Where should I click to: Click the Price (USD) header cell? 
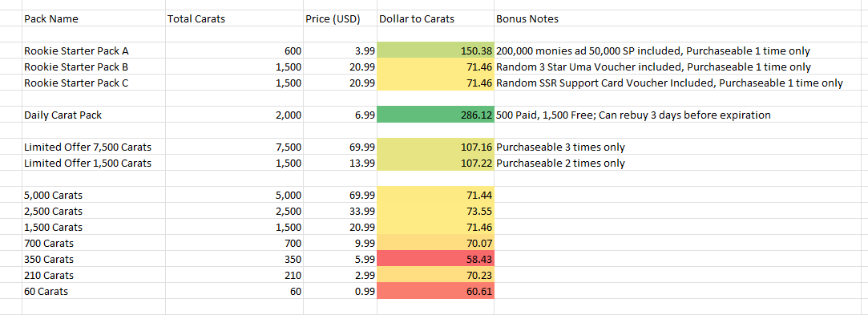coord(339,18)
